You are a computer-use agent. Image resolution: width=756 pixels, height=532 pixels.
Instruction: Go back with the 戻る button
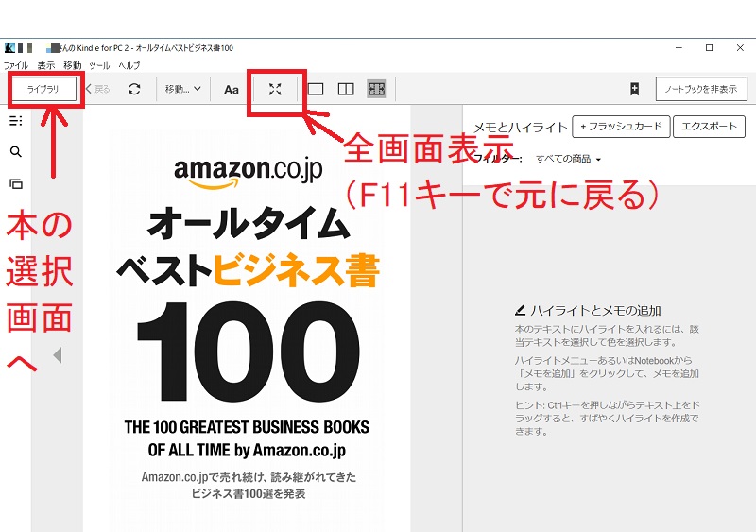[x=98, y=89]
